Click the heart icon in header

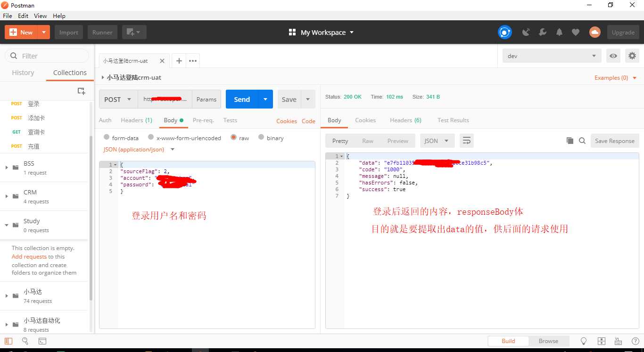[576, 32]
